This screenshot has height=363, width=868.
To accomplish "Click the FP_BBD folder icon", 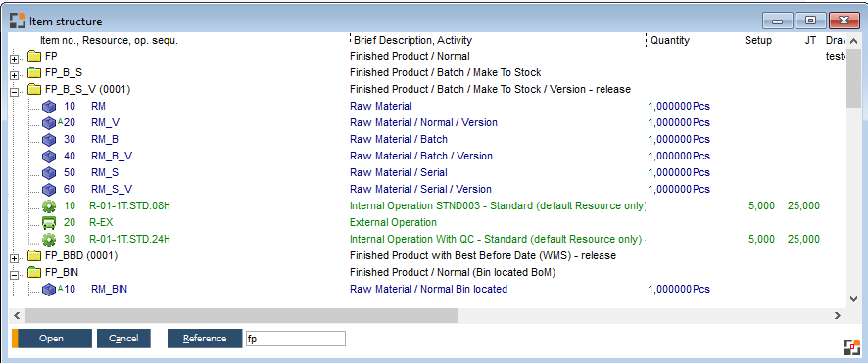I will [x=35, y=255].
